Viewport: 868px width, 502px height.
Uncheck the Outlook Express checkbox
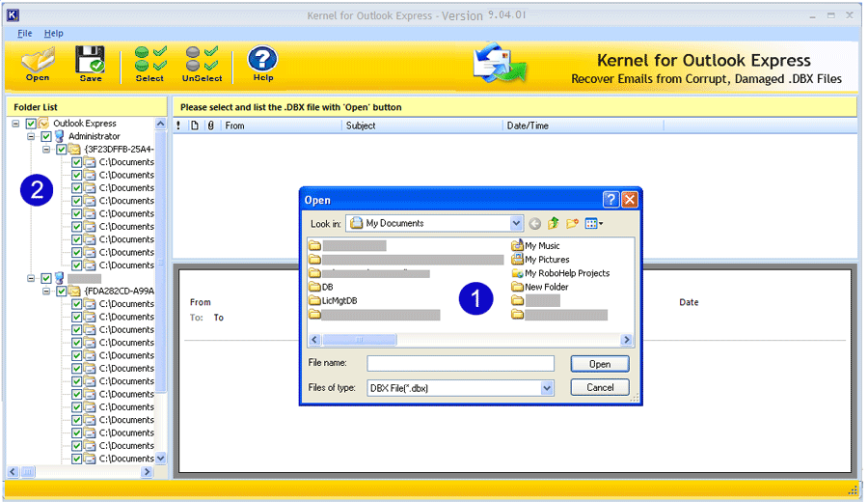coord(31,124)
